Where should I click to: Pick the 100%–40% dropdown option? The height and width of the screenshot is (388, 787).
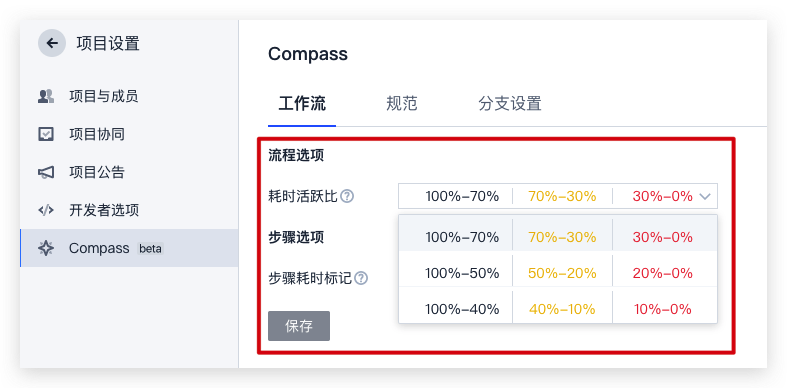558,307
